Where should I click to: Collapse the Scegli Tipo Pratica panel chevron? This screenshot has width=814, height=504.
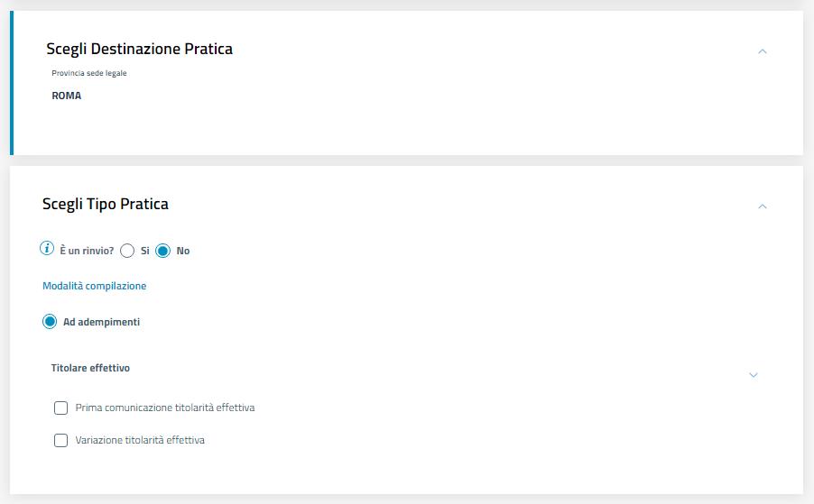(x=763, y=206)
